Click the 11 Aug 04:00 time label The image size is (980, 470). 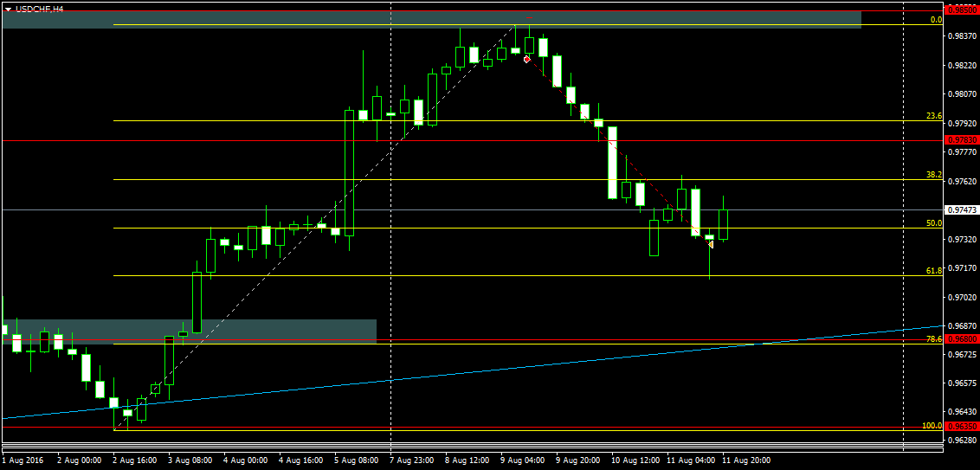(x=690, y=460)
